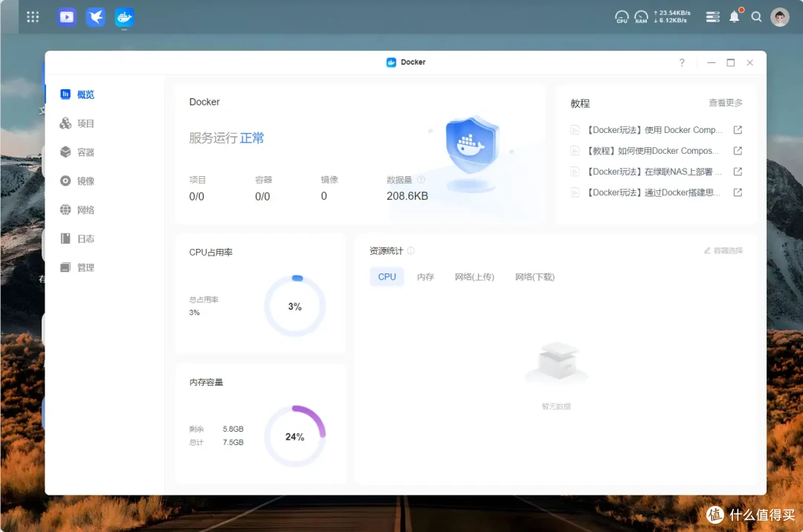This screenshot has width=803, height=532.
Task: Launch the video player app icon
Action: [67, 17]
